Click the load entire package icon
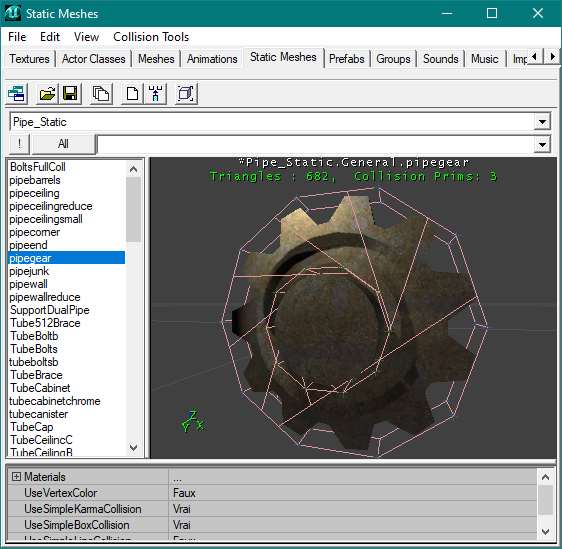Screen dimensions: 562x549 click(101, 94)
